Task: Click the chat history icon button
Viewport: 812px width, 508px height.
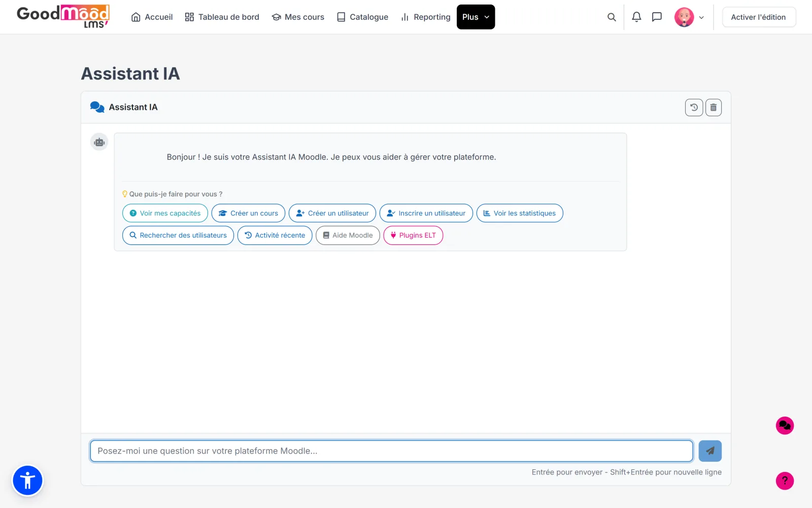Action: tap(694, 107)
